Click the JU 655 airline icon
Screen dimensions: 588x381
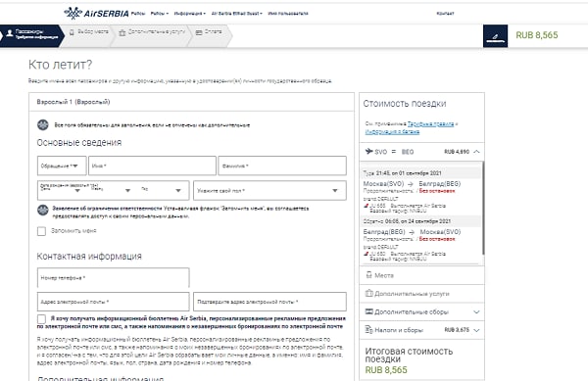[367, 206]
